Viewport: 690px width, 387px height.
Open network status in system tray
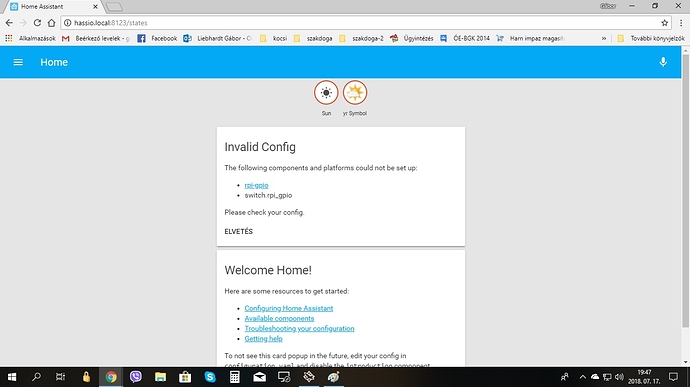pos(607,377)
